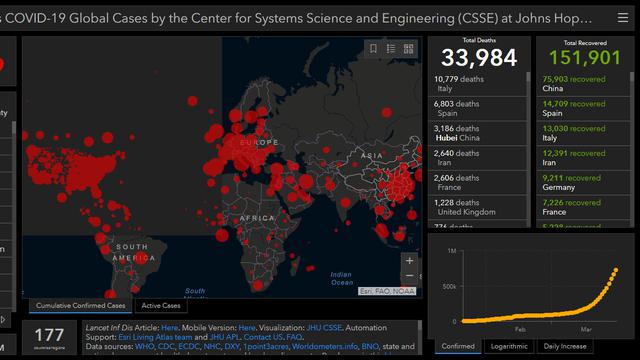Select 2,606 deaths France row
The height and width of the screenshot is (360, 640).
(477, 182)
